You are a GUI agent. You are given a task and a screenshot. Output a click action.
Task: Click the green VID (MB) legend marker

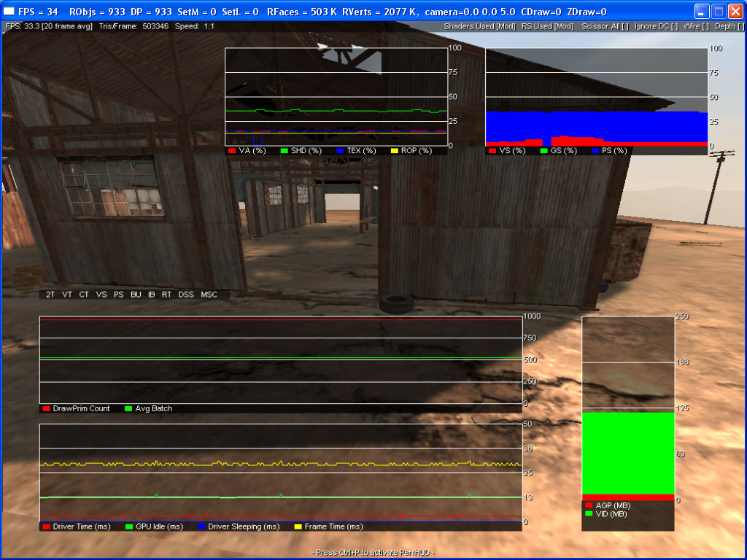point(588,514)
